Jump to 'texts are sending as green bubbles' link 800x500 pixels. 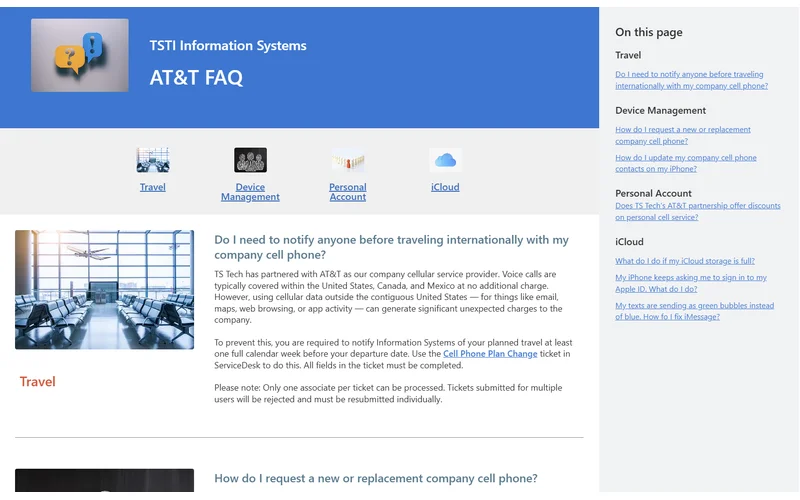click(694, 311)
